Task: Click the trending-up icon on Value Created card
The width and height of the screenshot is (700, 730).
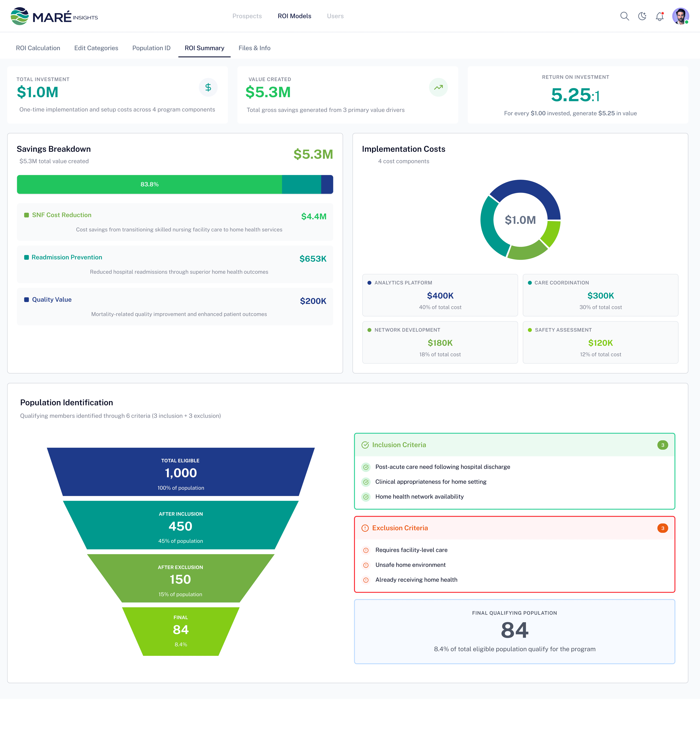Action: (438, 87)
